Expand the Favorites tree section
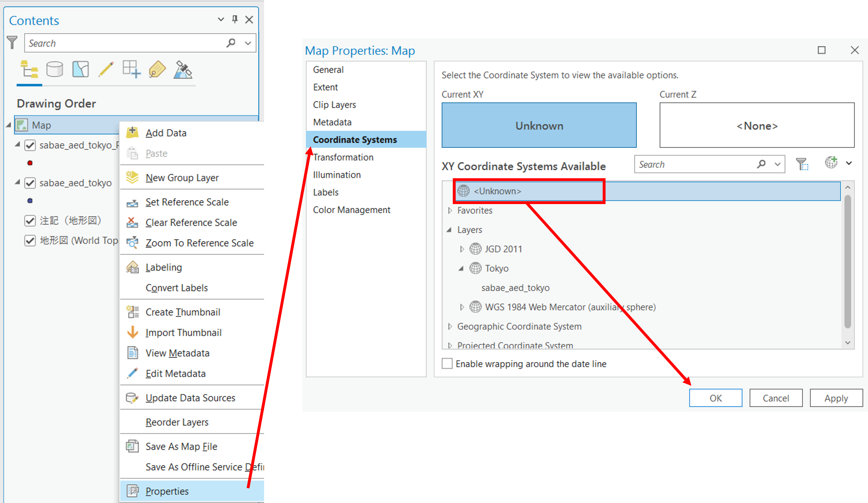The width and height of the screenshot is (868, 503). (x=450, y=210)
